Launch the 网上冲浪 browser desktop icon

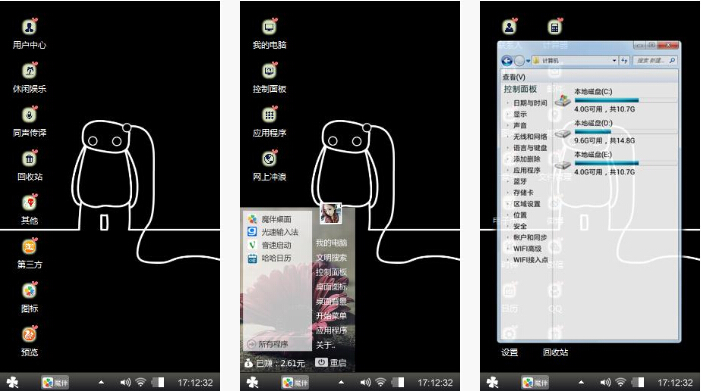[x=270, y=158]
